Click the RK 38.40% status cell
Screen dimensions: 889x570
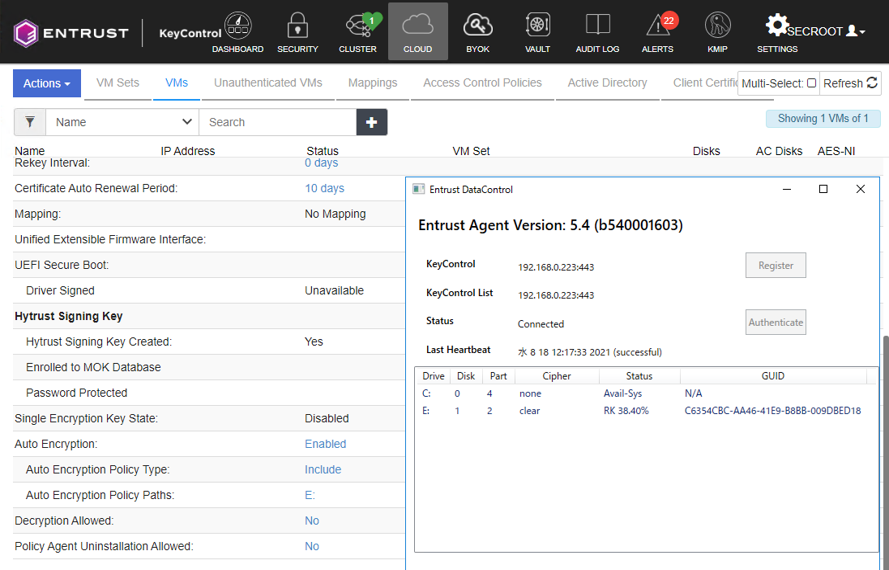[626, 411]
